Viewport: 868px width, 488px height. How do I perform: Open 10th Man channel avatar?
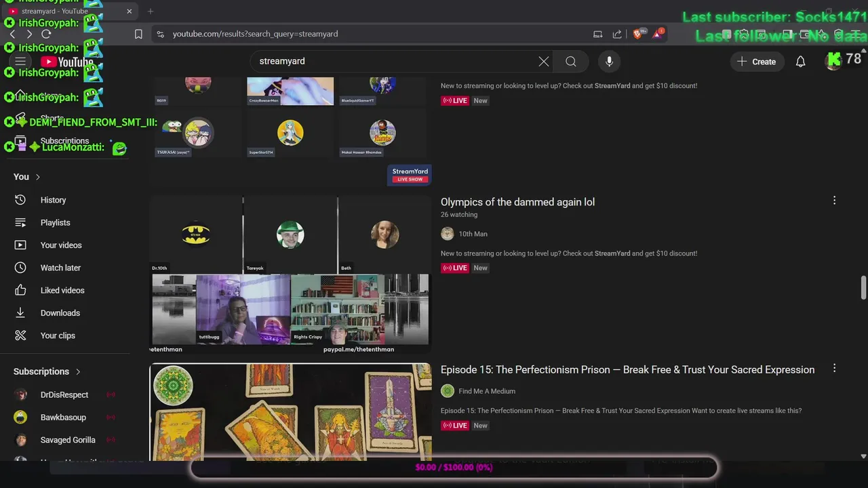coord(447,234)
